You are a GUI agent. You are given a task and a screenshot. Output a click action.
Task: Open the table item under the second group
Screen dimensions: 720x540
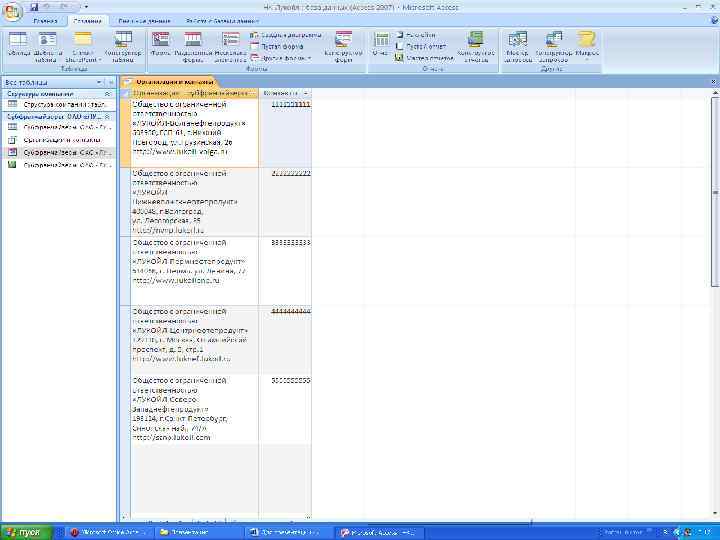[x=58, y=127]
